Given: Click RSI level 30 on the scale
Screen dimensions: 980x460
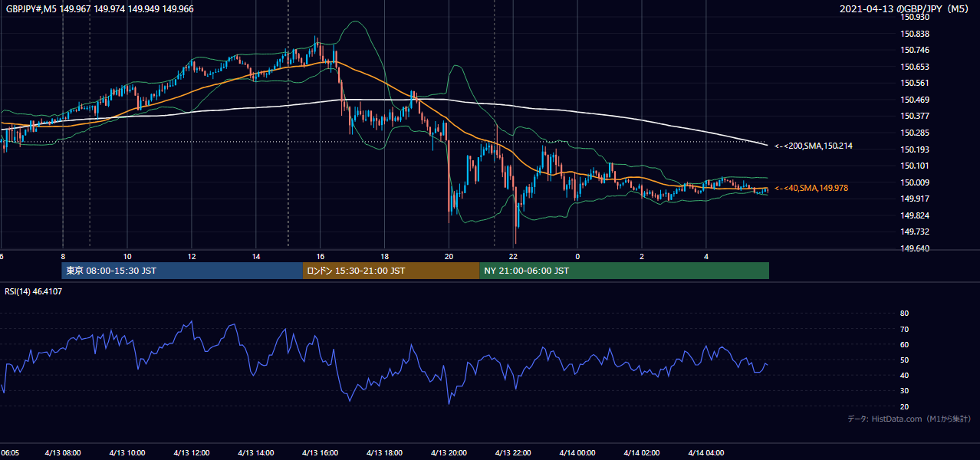Looking at the screenshot, I should click(904, 391).
